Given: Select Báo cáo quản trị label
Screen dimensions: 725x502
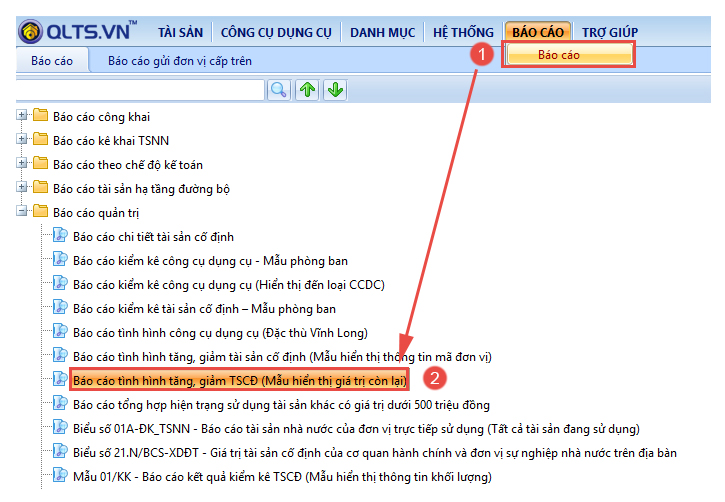Looking at the screenshot, I should tap(96, 213).
